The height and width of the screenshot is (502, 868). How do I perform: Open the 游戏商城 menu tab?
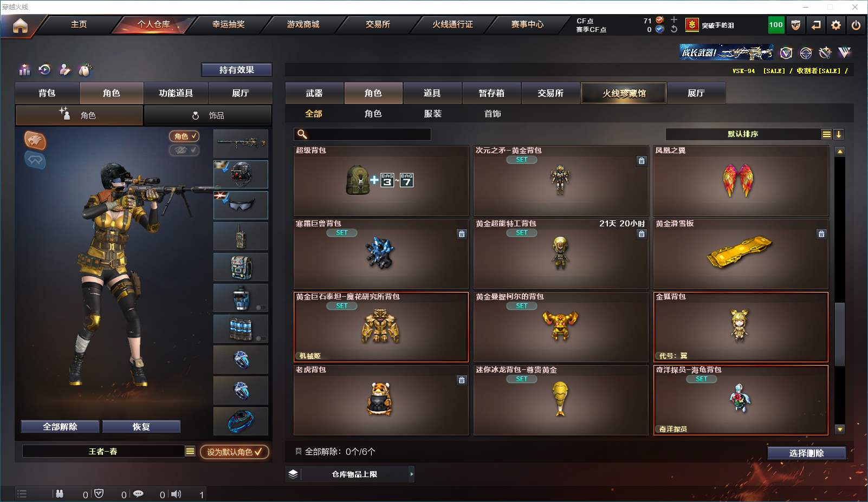tap(303, 24)
